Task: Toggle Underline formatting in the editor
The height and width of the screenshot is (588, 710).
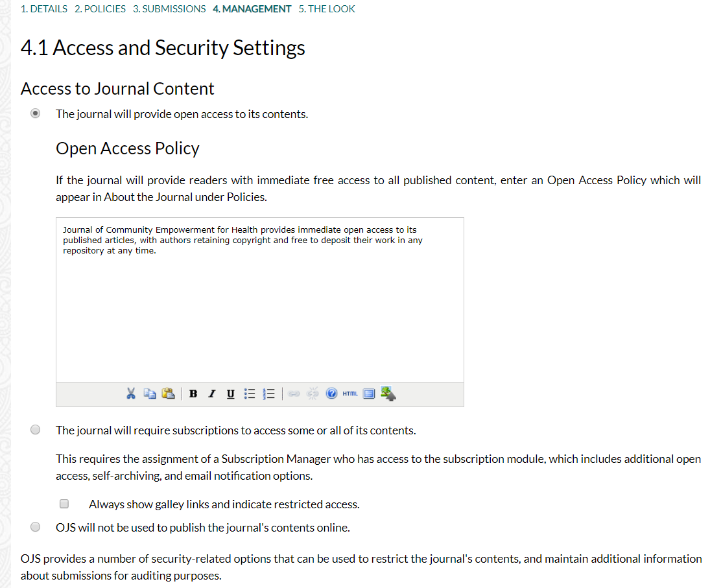Action: 230,394
